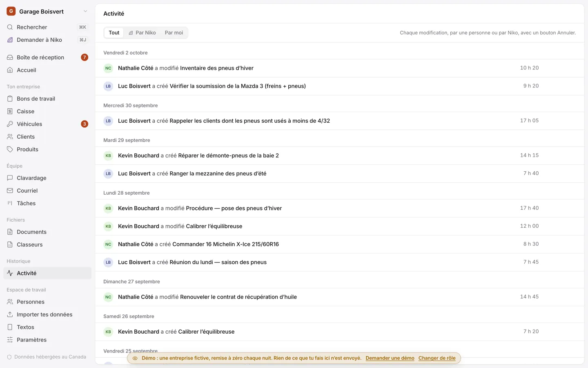Click the Caisse register icon
Image resolution: width=588 pixels, height=368 pixels.
coord(10,111)
